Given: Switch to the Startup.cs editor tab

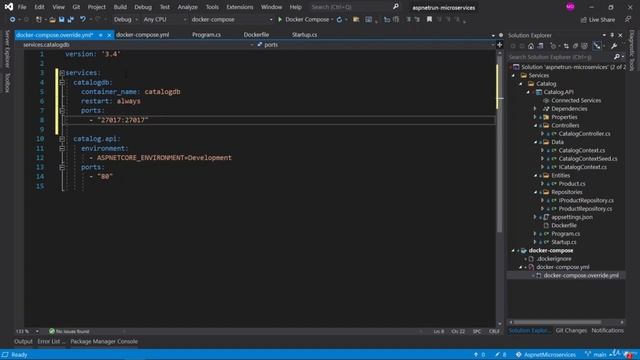Looking at the screenshot, I should point(304,35).
